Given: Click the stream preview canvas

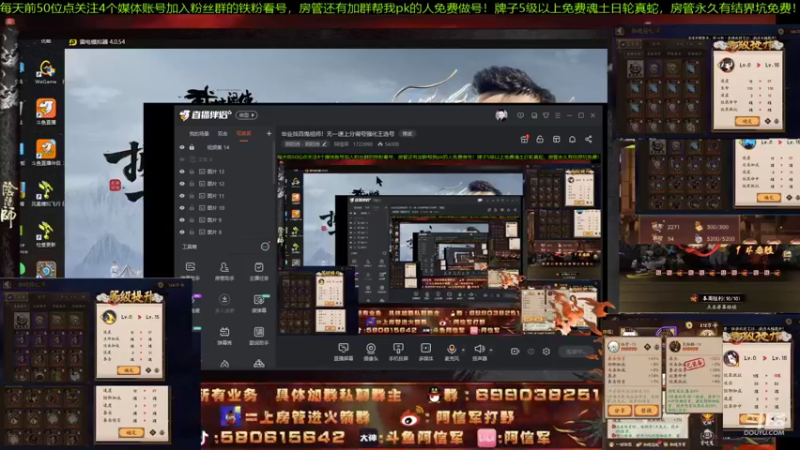Looking at the screenshot, I should [x=439, y=247].
